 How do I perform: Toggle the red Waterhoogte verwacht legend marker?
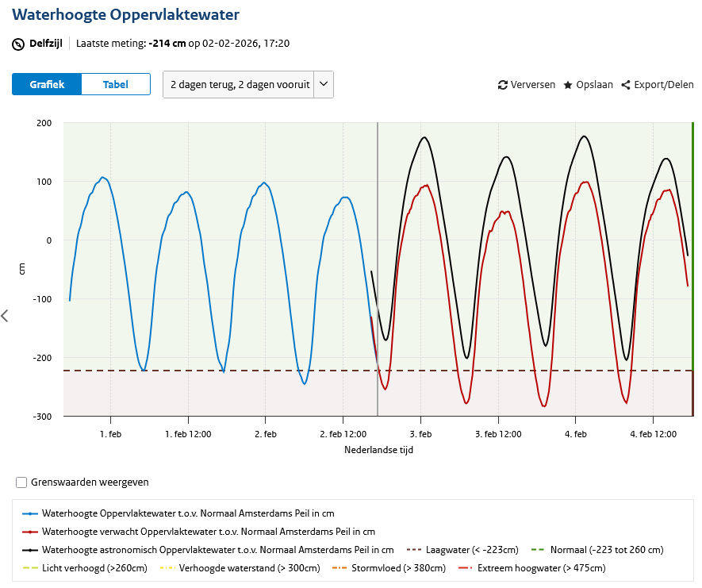[30, 532]
